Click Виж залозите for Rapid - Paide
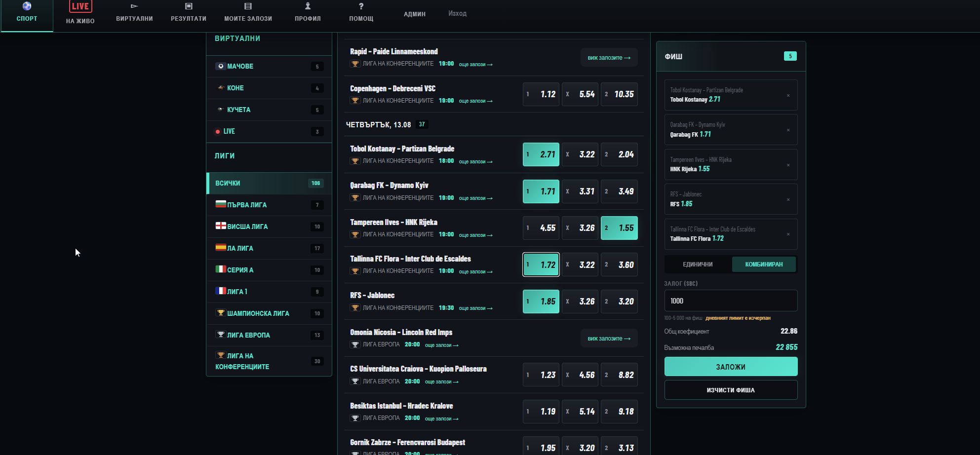This screenshot has height=455, width=980. [609, 58]
